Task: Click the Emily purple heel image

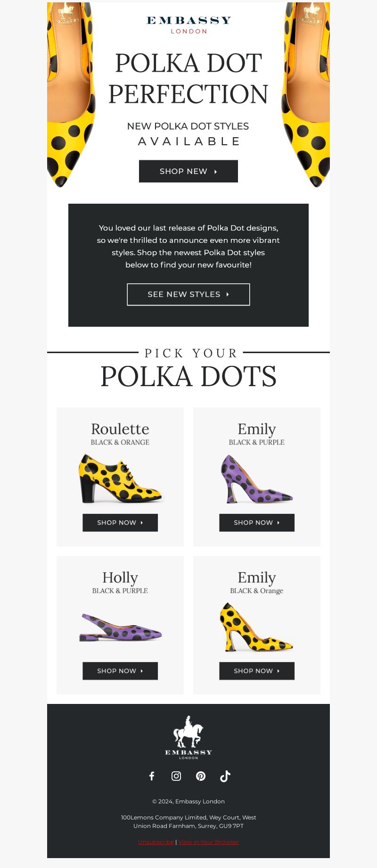Action: point(257,479)
